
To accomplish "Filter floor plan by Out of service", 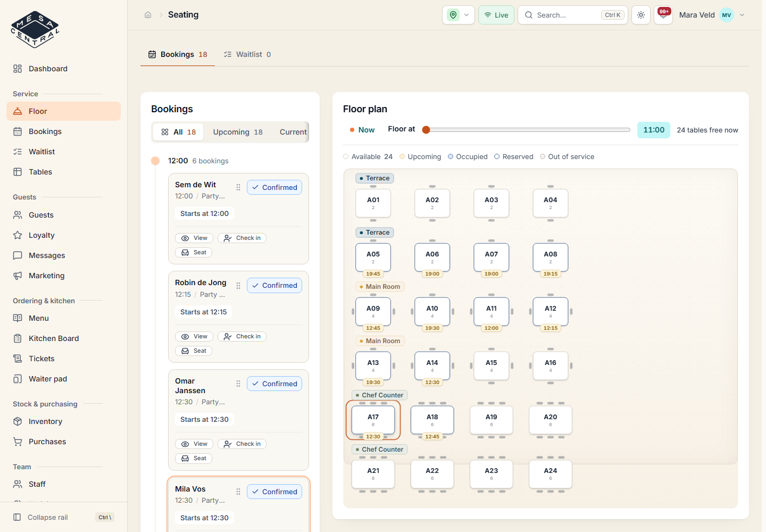I will 567,157.
